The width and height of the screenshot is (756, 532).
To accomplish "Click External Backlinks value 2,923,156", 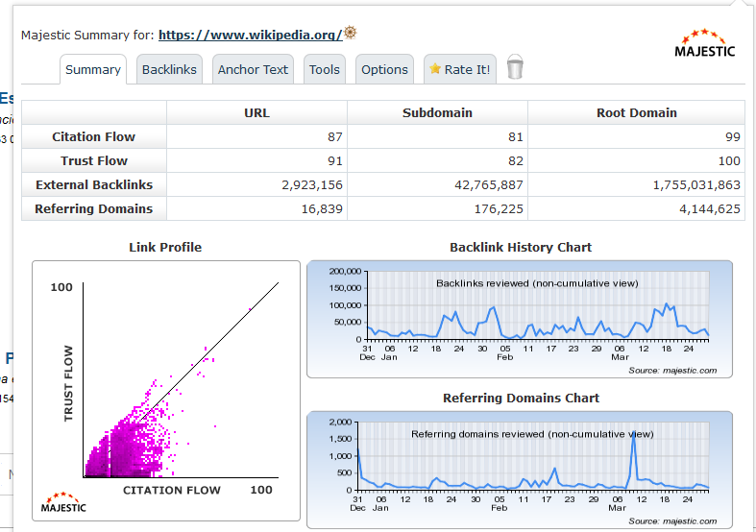I will tap(312, 185).
